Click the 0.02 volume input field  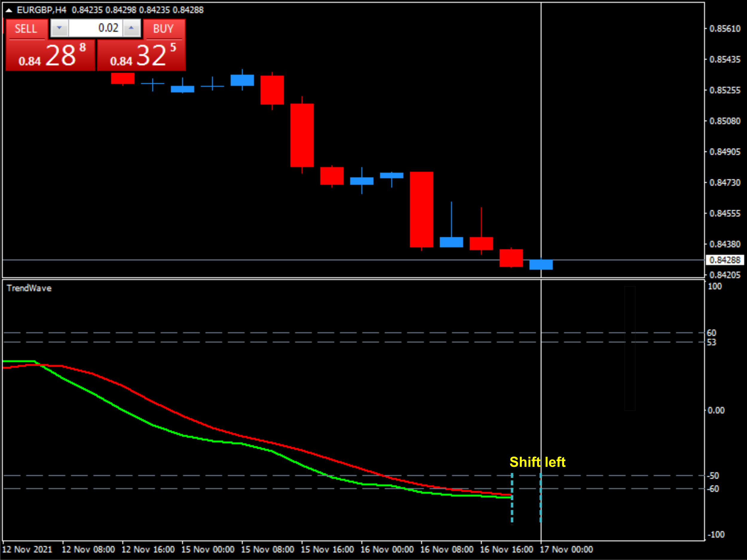pos(96,28)
